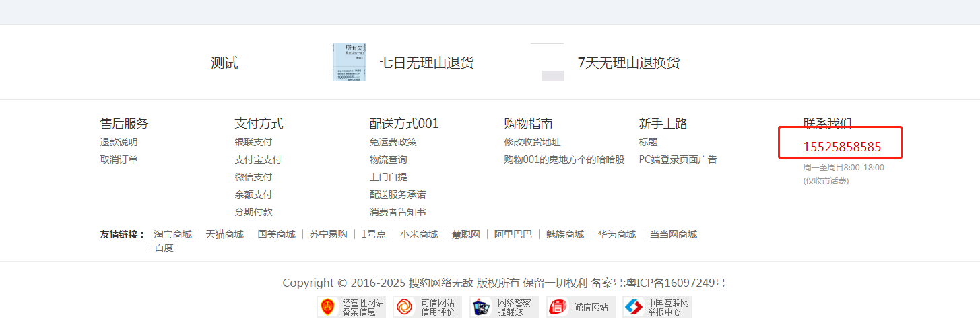Click the 7天无理由退换货 label
Viewport: 980px width, 321px height.
pyautogui.click(x=629, y=63)
